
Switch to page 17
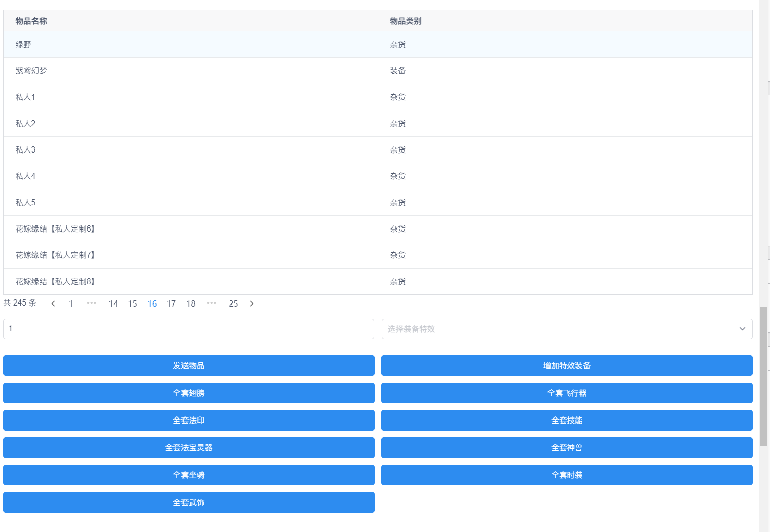tap(171, 303)
